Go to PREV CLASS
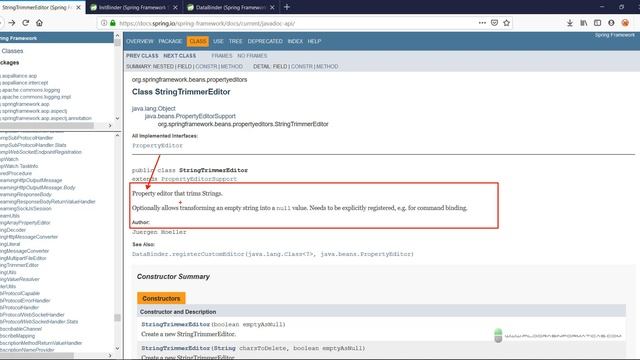The image size is (640, 360). 142,56
